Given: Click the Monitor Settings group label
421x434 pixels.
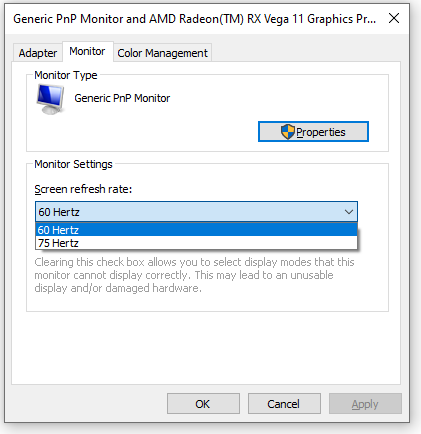Looking at the screenshot, I should tap(73, 164).
